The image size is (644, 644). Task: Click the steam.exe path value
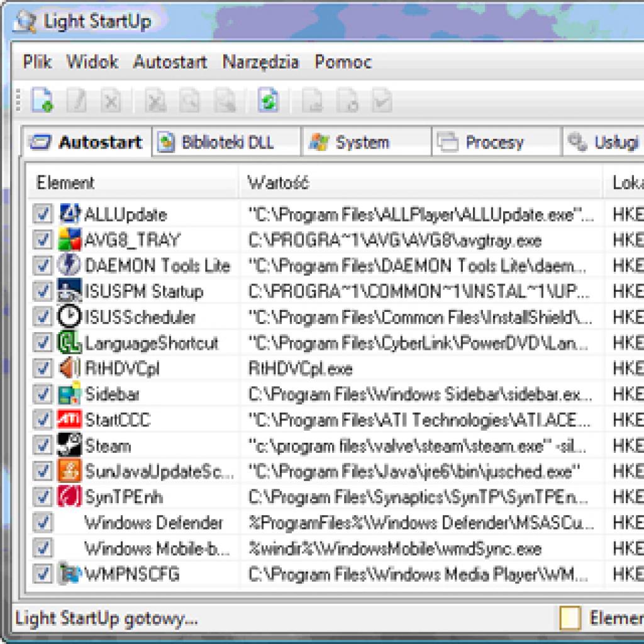tap(417, 446)
